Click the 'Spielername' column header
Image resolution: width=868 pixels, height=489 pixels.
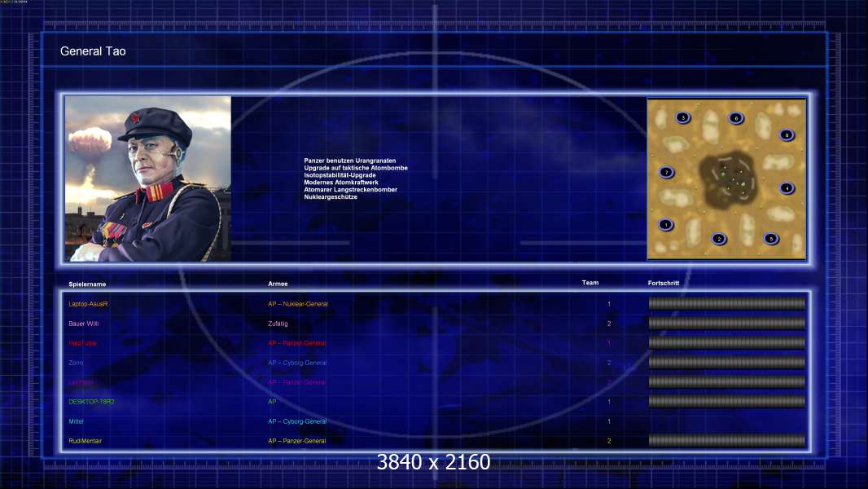coord(87,284)
